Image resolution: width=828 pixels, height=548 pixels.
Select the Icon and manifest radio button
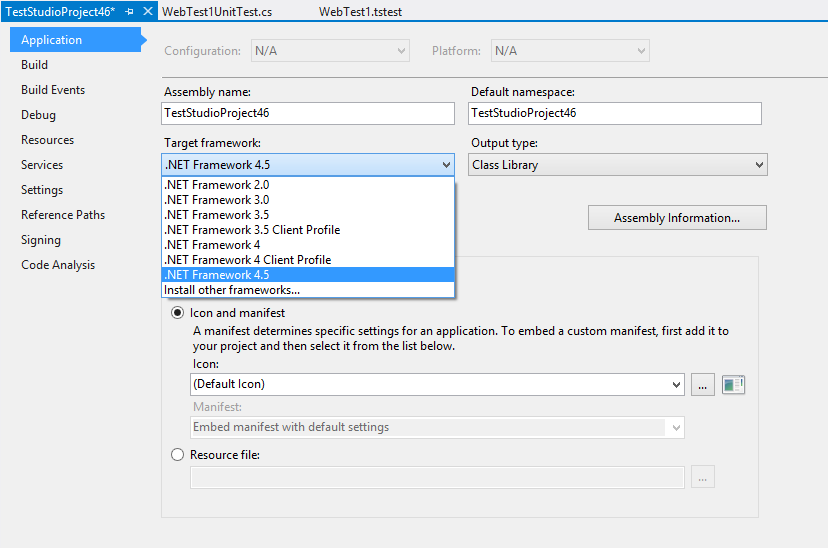pos(177,313)
